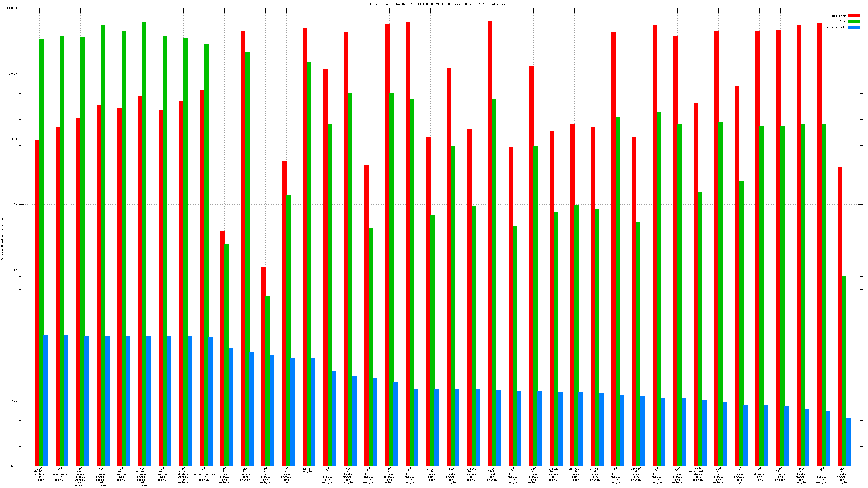The width and height of the screenshot is (868, 488).
Task: Click the recent.spam.dnsbl.sorbs.net origin label
Action: [142, 477]
